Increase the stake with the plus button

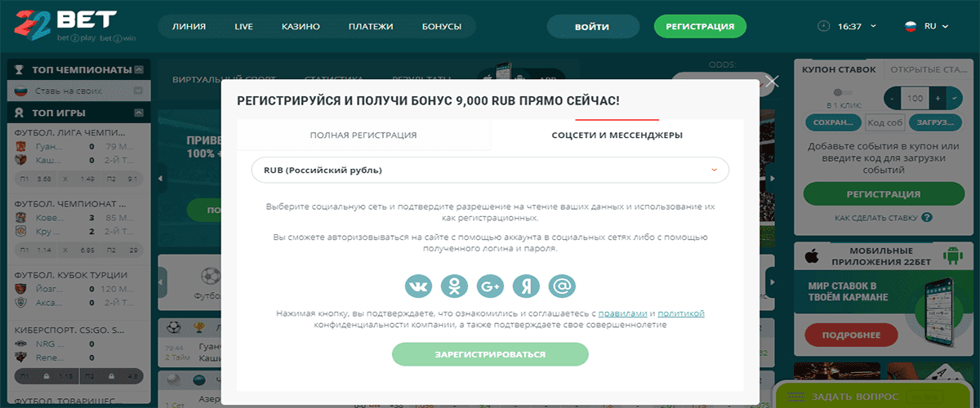[937, 98]
